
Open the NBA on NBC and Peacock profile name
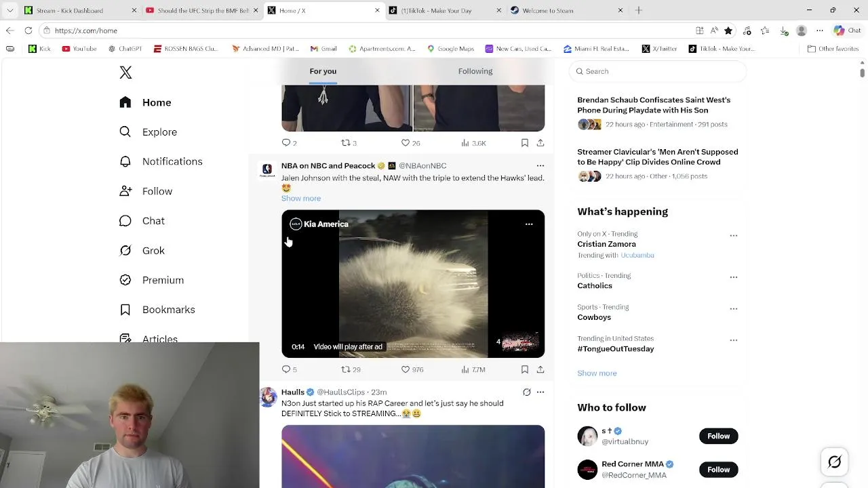[328, 165]
